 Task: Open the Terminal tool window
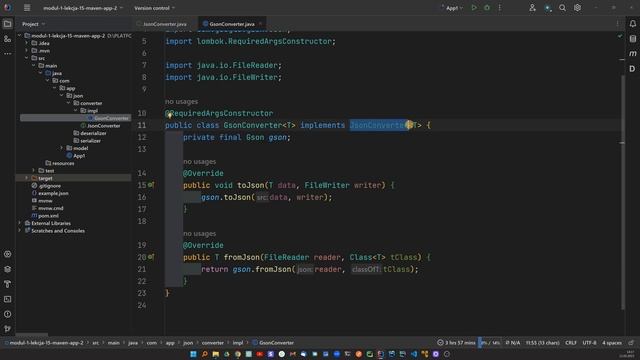7,299
